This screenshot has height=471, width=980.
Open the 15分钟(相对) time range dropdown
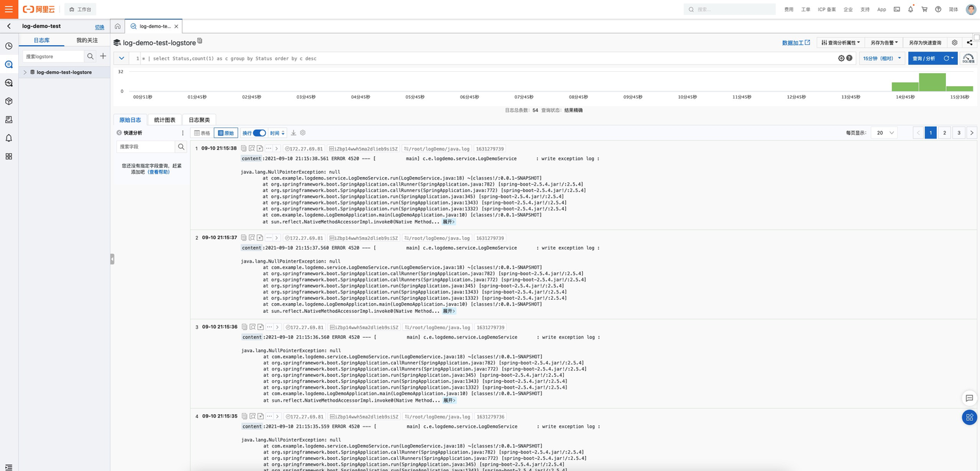pos(882,58)
